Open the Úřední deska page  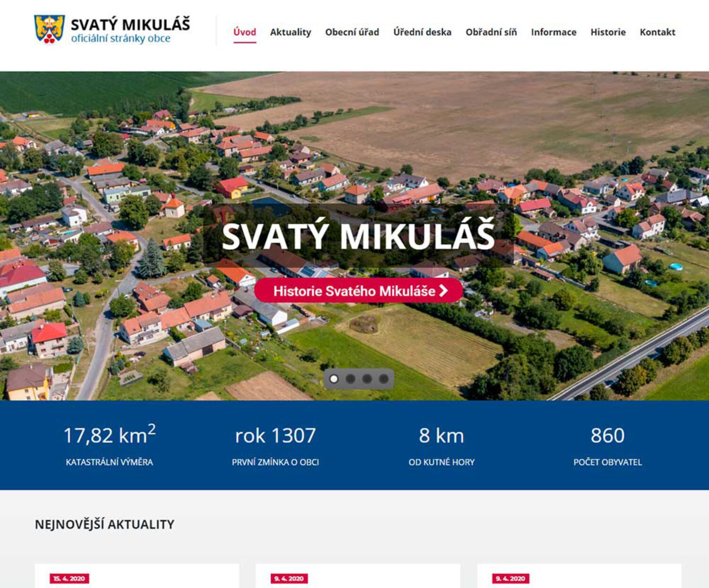point(423,32)
